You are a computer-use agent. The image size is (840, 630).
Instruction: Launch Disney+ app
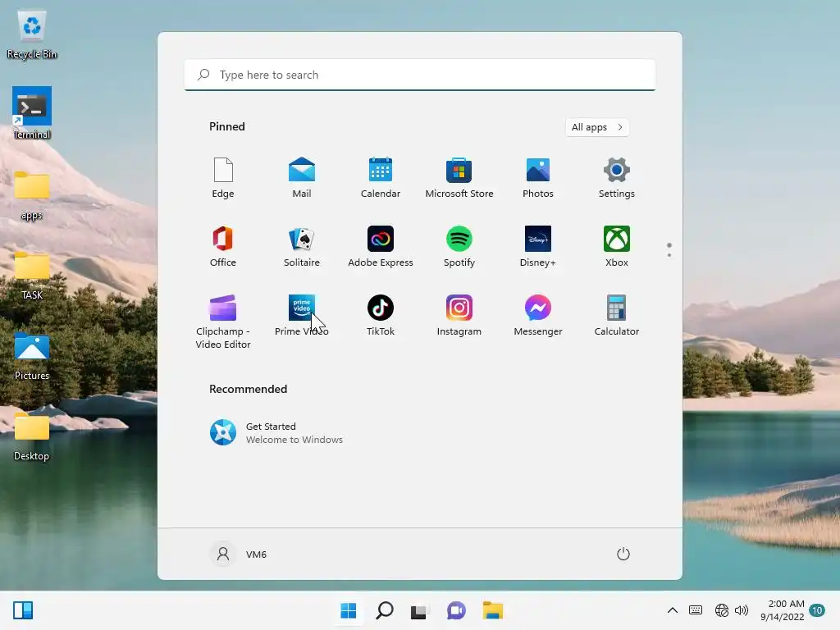click(538, 247)
